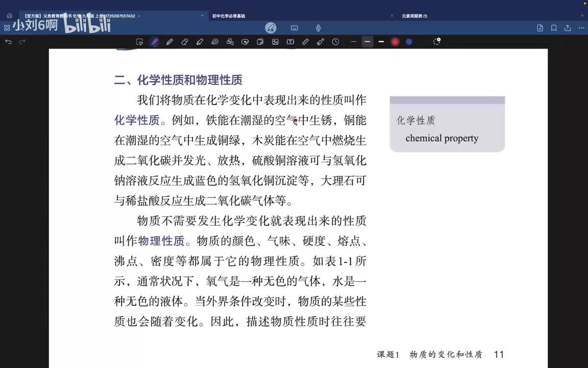Switch to the 元素周期表 (1) tab

(414, 16)
